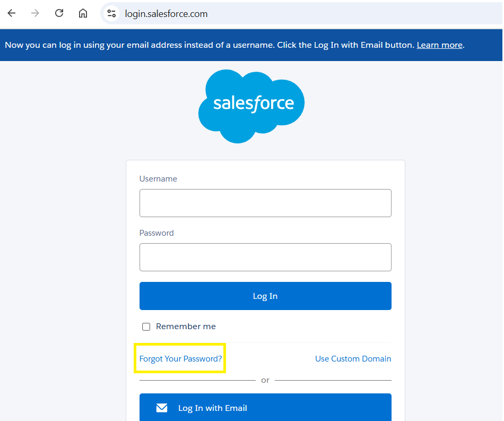
Task: Go to the browser home page
Action: (x=83, y=13)
